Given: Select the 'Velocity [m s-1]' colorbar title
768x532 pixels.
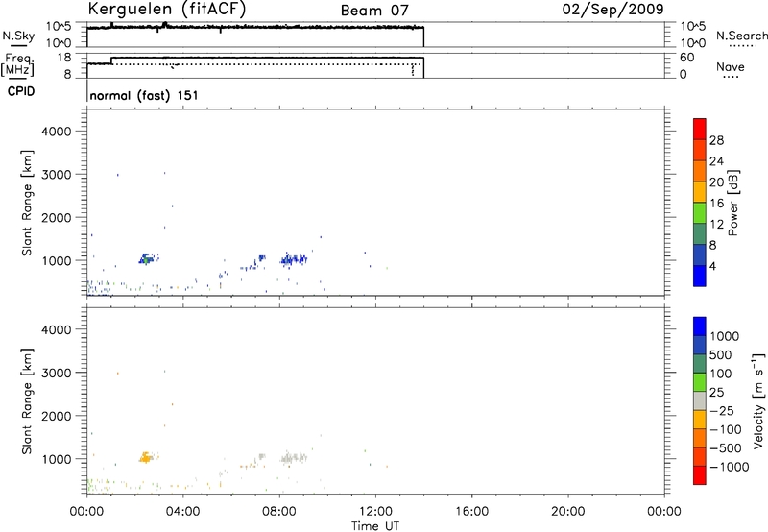Looking at the screenshot, I should [758, 401].
